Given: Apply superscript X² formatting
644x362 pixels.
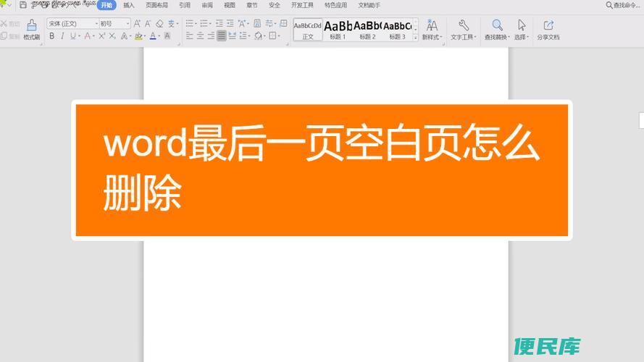Looking at the screenshot, I should 102,36.
